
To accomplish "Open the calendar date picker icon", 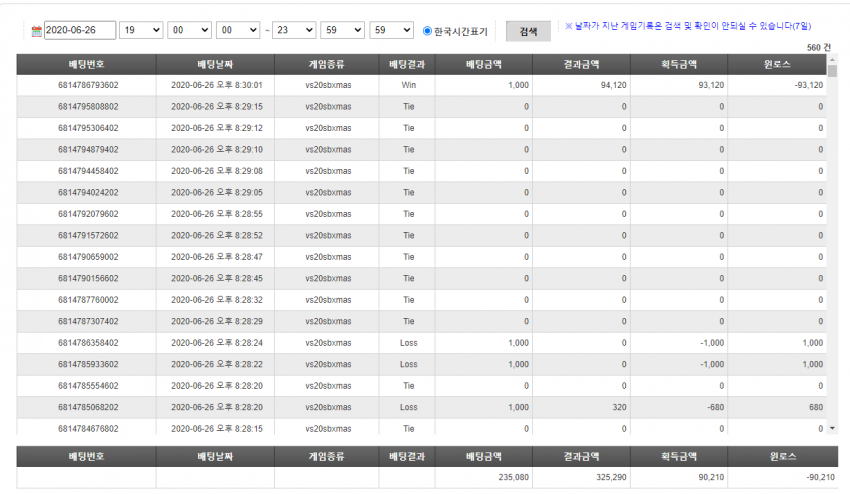I will (x=36, y=31).
